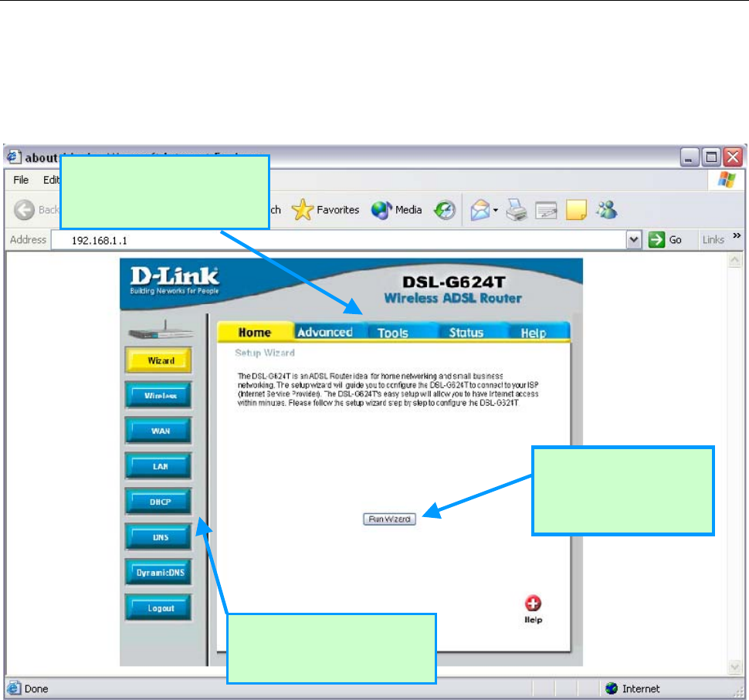Expand the Mail button dropdown arrow
Screen dimensions: 749x700
[x=496, y=210]
